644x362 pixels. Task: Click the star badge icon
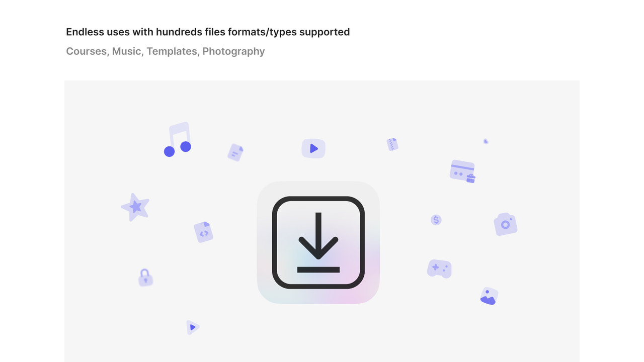(x=135, y=207)
